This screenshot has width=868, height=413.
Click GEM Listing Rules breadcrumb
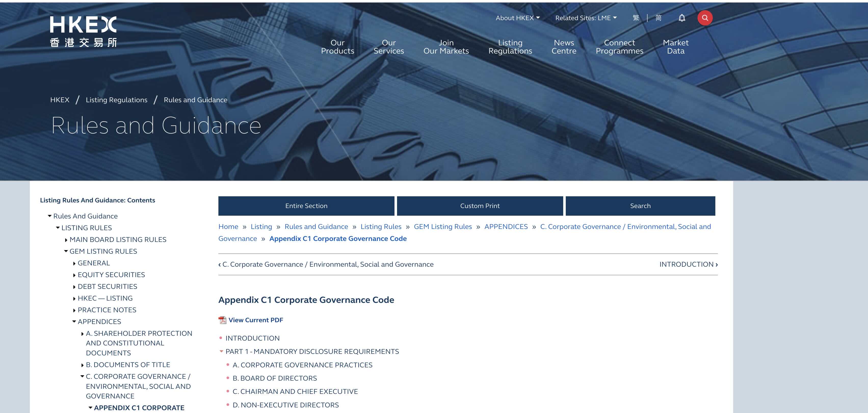(443, 227)
